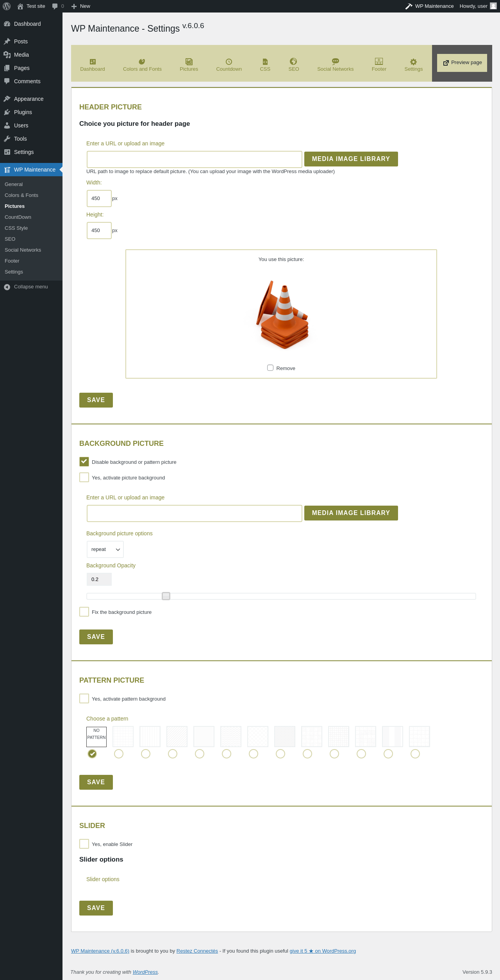
Task: Save the Pattern Picture section
Action: [96, 782]
